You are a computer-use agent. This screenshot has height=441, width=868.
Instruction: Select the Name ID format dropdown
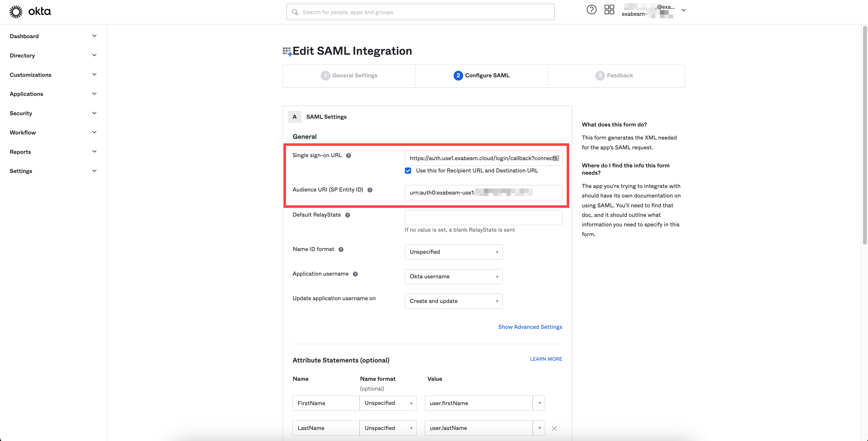[453, 251]
